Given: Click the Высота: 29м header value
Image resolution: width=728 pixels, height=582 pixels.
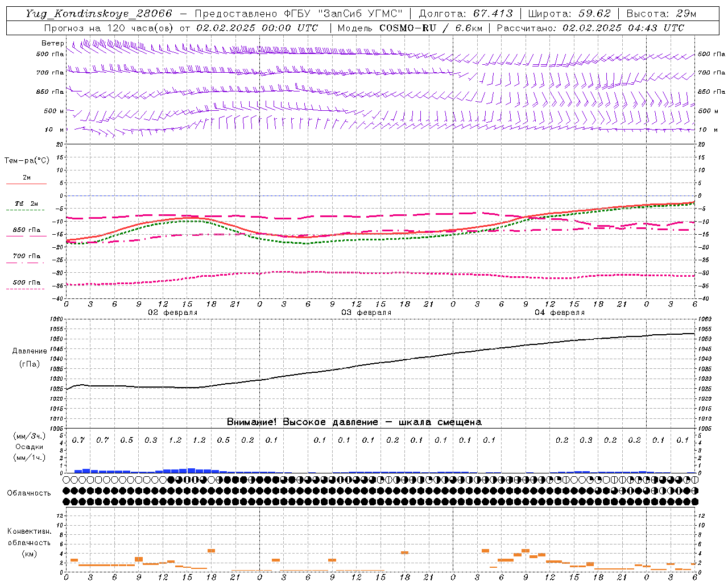Looking at the screenshot, I should pos(661,14).
